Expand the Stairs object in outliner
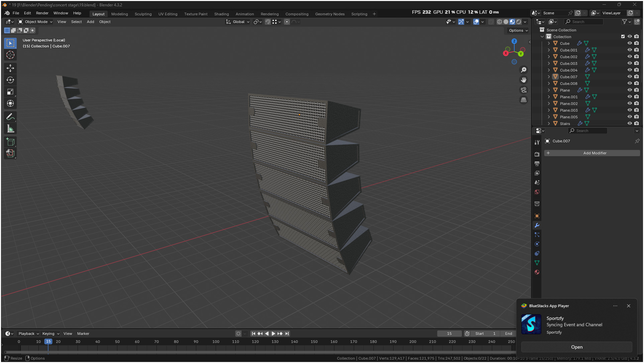This screenshot has width=644, height=363. (549, 123)
